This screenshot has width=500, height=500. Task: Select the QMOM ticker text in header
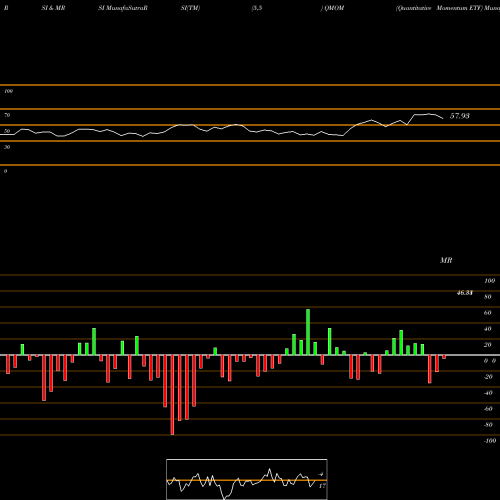coord(334,8)
